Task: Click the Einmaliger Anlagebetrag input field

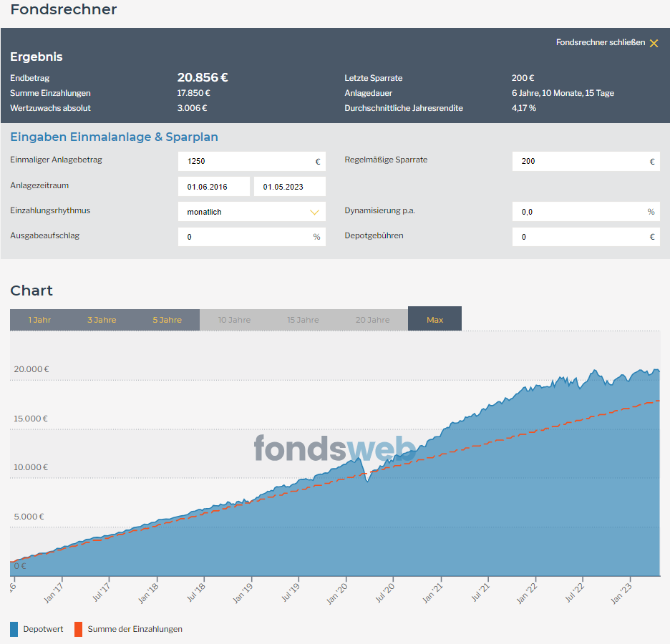Action: 252,161
